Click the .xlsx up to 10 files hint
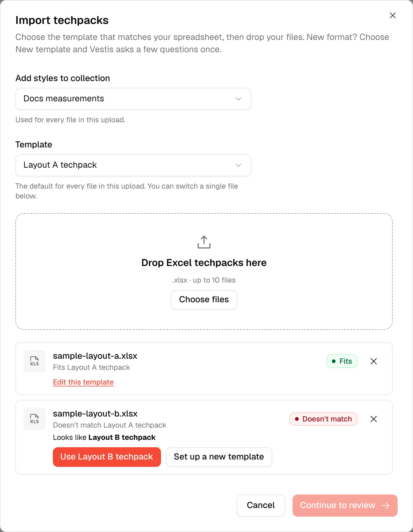The height and width of the screenshot is (532, 413). [204, 280]
